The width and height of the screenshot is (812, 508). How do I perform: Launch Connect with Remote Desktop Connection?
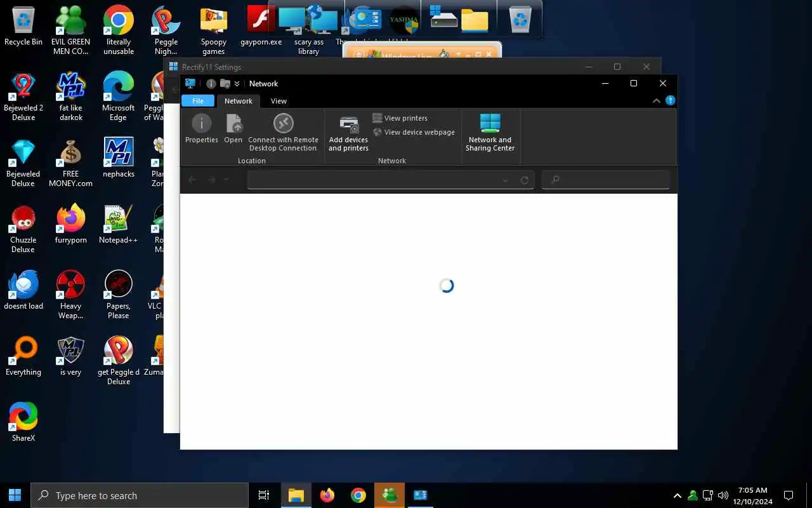(283, 133)
